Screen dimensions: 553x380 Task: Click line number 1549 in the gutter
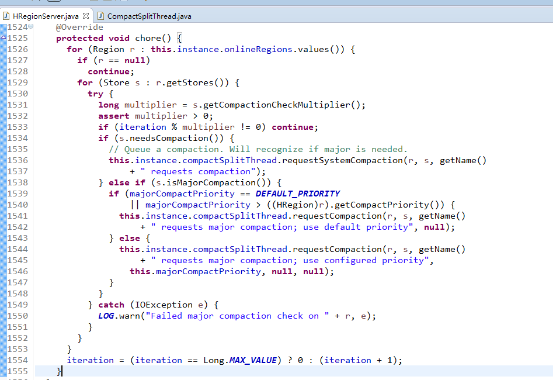[18, 305]
